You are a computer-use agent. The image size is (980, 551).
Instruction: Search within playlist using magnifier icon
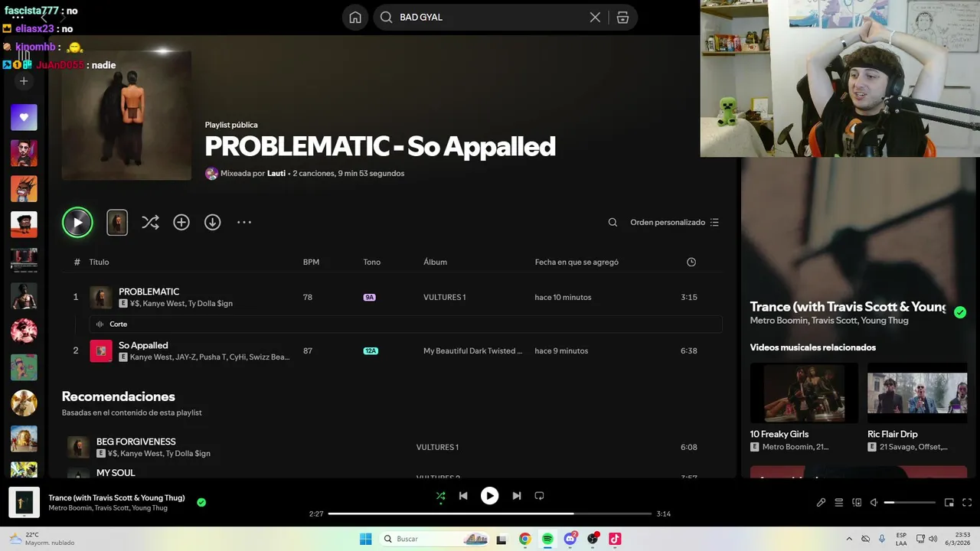pyautogui.click(x=612, y=223)
